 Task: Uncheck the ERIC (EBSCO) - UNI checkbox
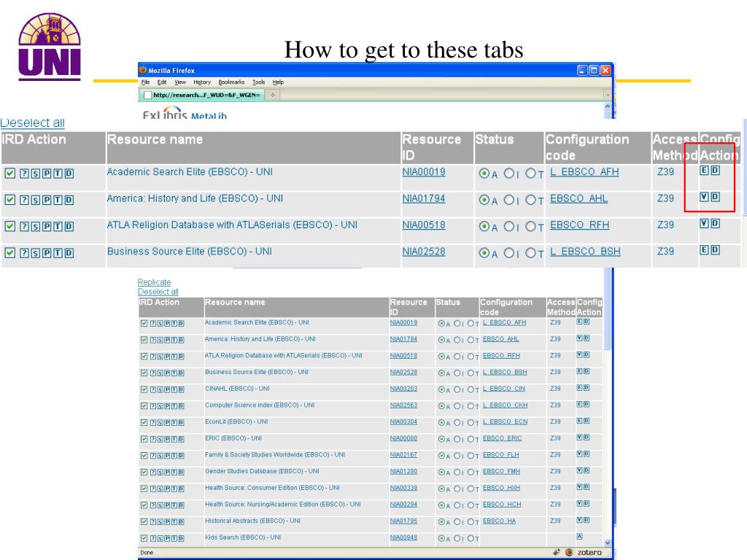144,439
